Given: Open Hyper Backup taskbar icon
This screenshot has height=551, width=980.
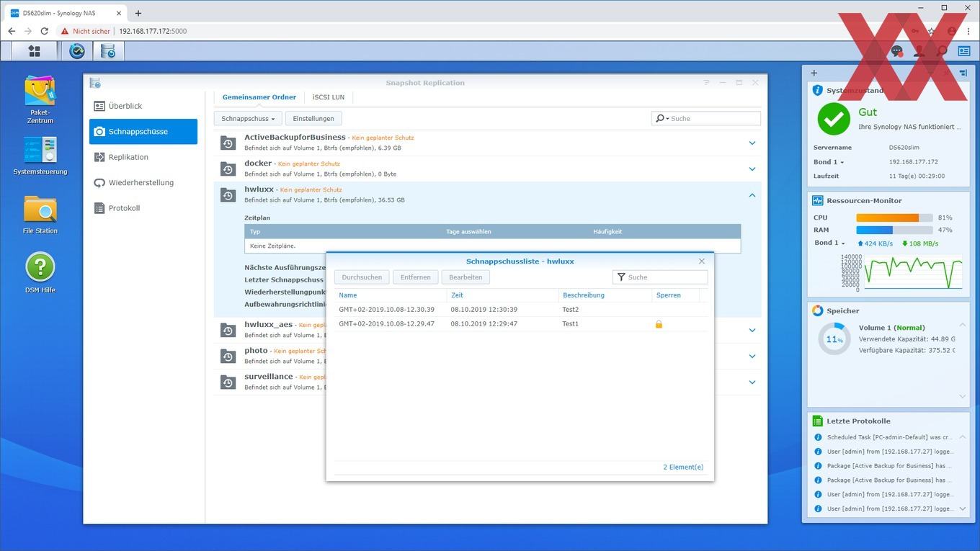Looking at the screenshot, I should [77, 51].
